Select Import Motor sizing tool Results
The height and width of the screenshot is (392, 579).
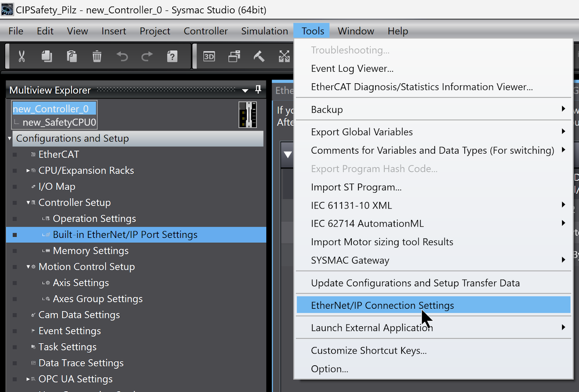[x=434, y=242]
